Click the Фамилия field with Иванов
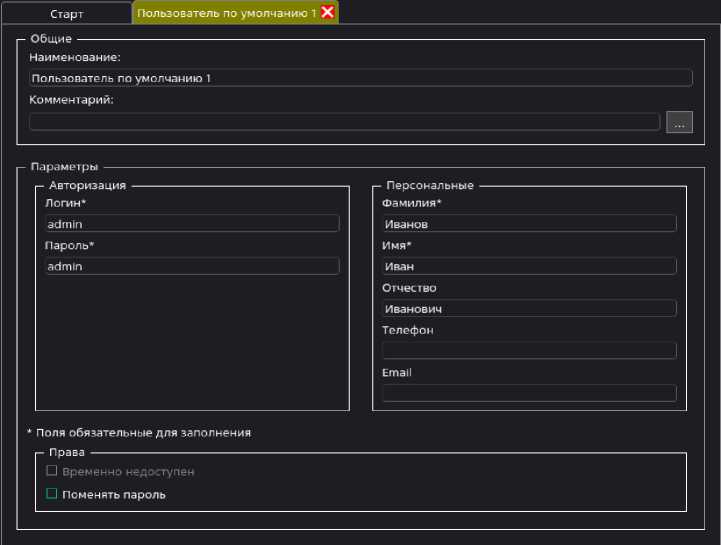The height and width of the screenshot is (545, 721). tap(529, 224)
